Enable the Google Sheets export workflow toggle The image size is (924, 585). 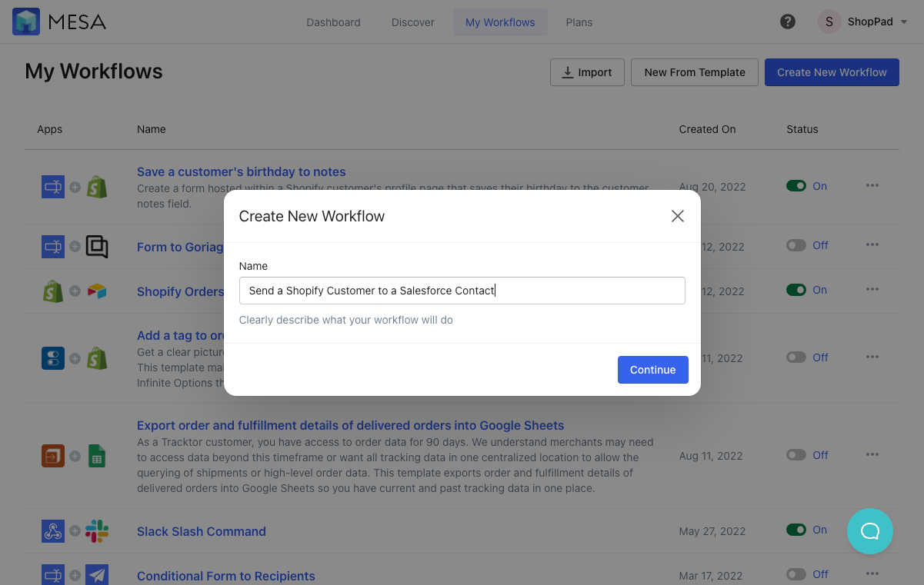coord(796,455)
